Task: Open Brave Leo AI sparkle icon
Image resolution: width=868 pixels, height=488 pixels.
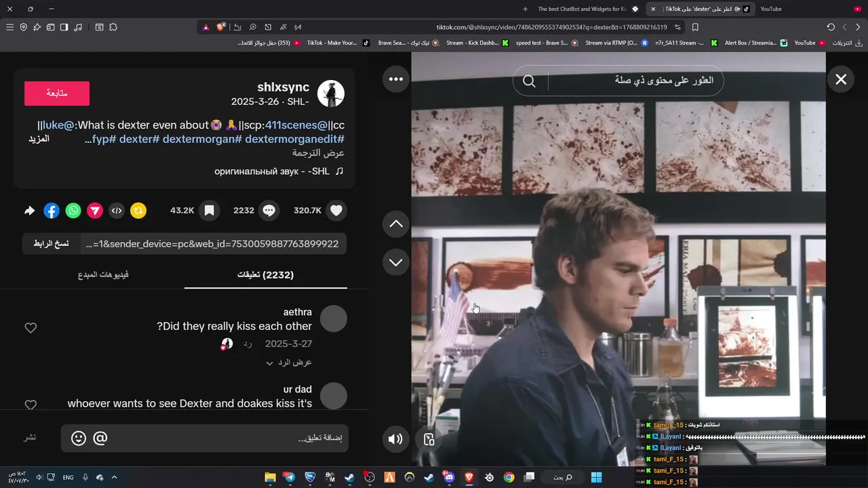Action: point(37,27)
